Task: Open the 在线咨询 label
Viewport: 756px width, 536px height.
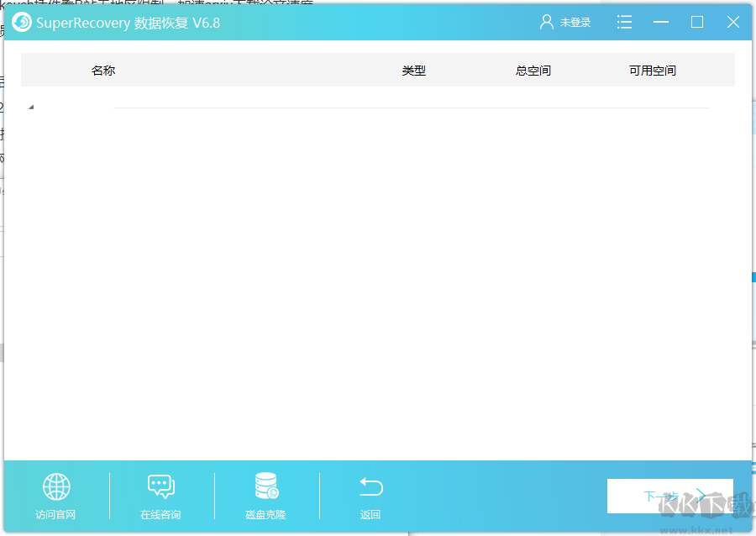Action: 160,515
